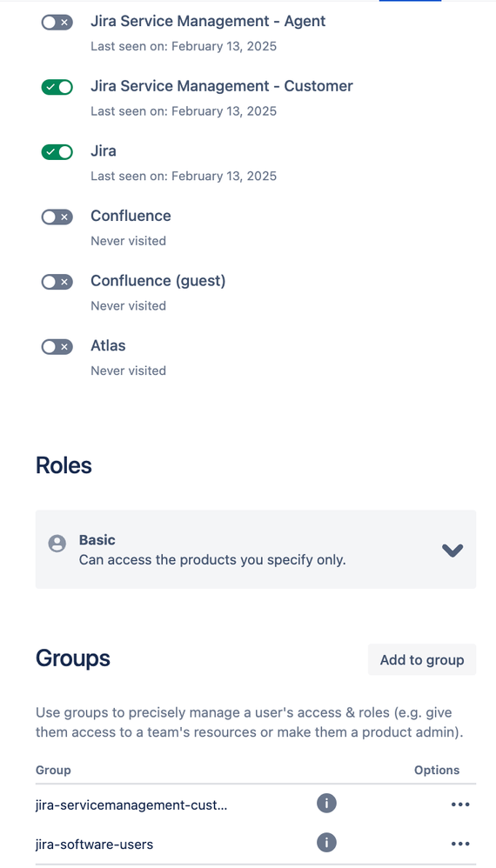Screen dimensions: 496x868
Task: Select the jira-servicemanagement-cust... group name
Action: (131, 805)
